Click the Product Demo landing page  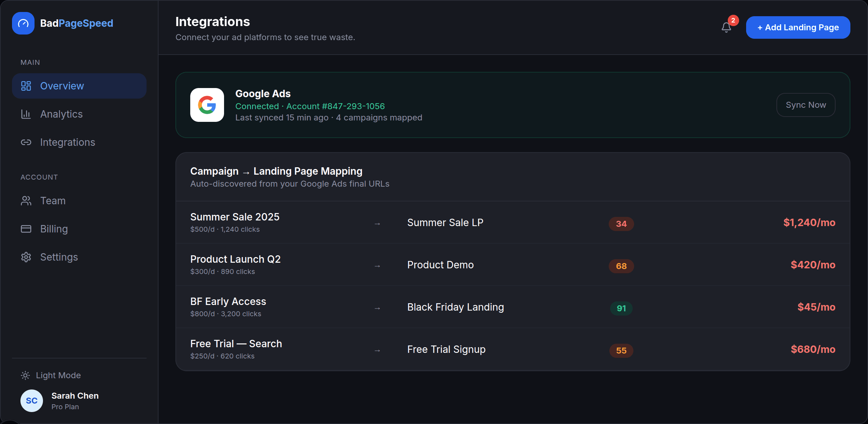(x=440, y=265)
